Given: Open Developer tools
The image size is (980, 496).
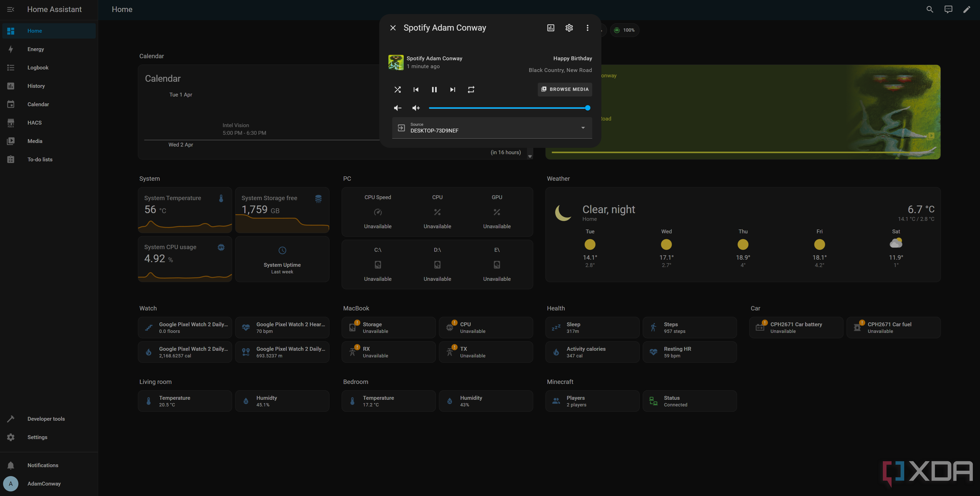Looking at the screenshot, I should coord(49,419).
